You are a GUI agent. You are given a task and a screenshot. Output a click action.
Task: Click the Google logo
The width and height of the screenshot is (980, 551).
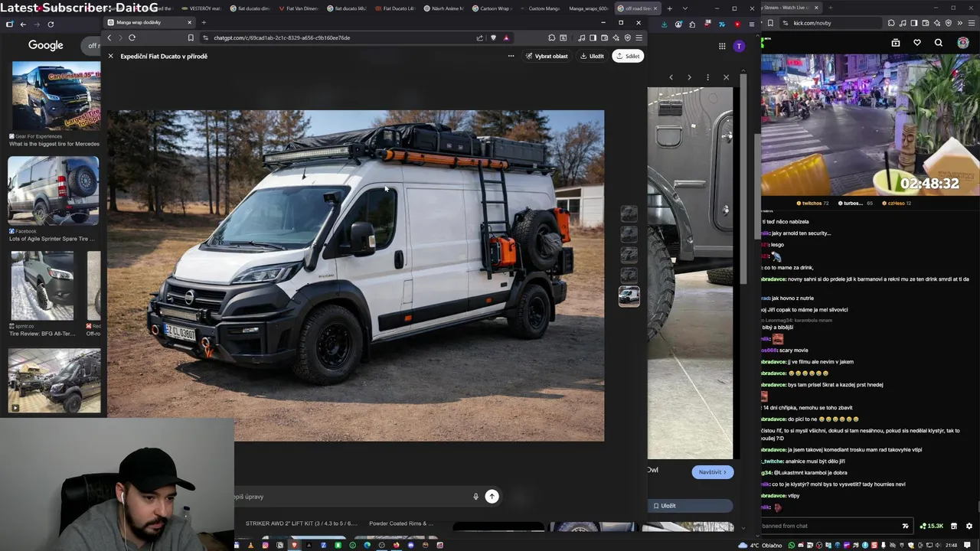pyautogui.click(x=46, y=45)
